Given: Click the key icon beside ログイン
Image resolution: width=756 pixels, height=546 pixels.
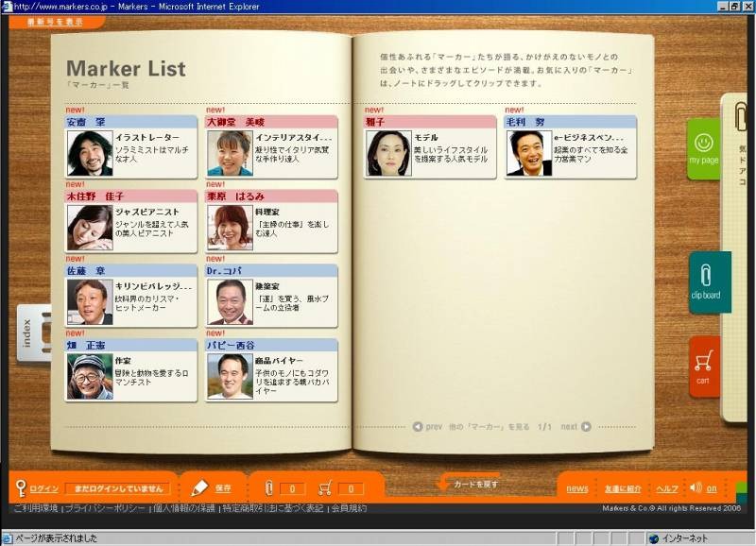Looking at the screenshot, I should coord(20,487).
